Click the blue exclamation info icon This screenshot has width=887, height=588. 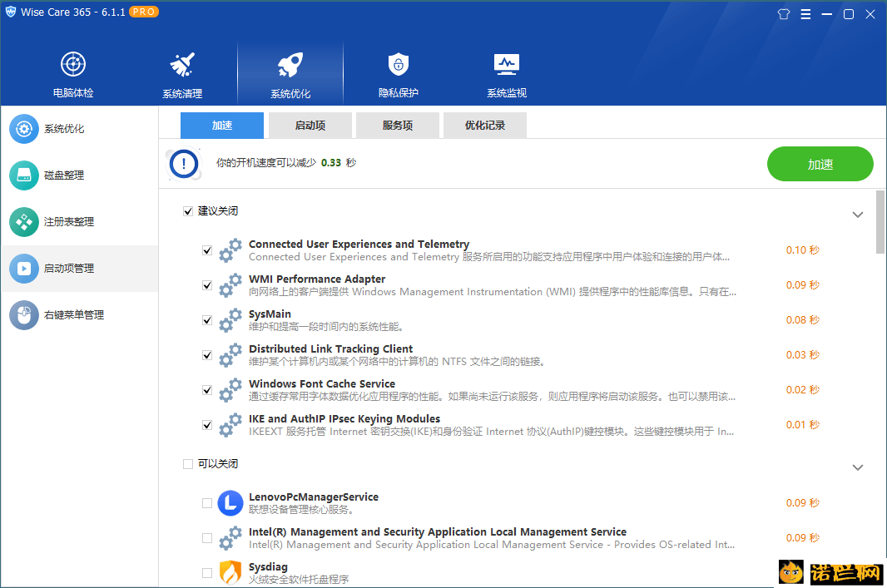pos(184,164)
